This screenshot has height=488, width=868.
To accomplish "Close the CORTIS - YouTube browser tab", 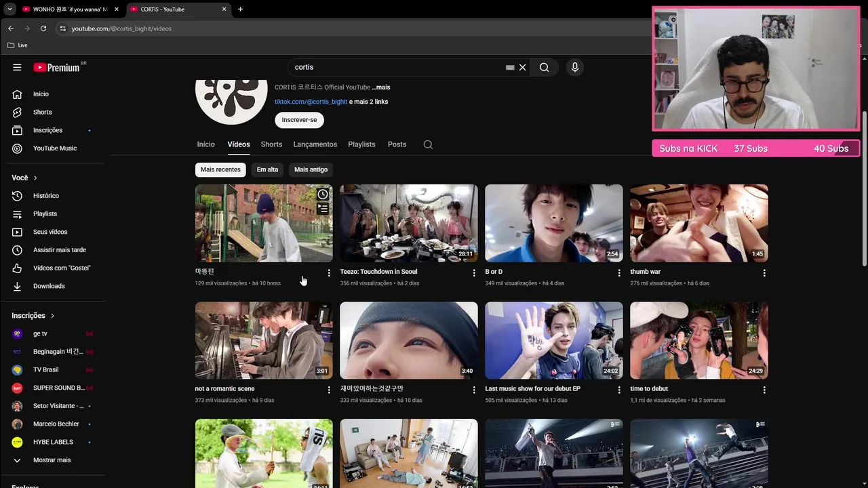I will click(224, 9).
